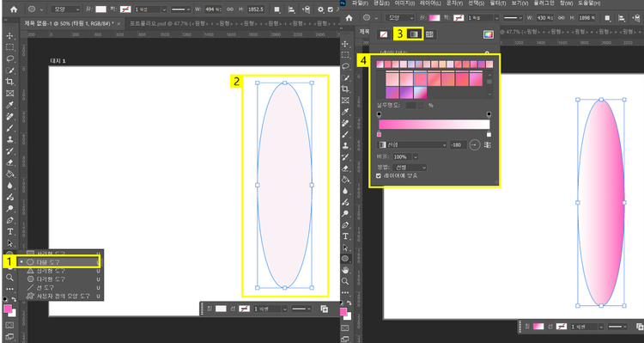The image size is (644, 343).
Task: Select Type tool in left window toolbar
Action: (9, 231)
